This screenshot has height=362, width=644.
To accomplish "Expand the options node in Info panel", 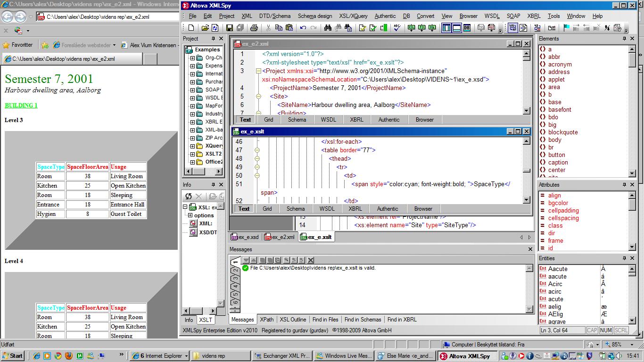I will coord(190,215).
